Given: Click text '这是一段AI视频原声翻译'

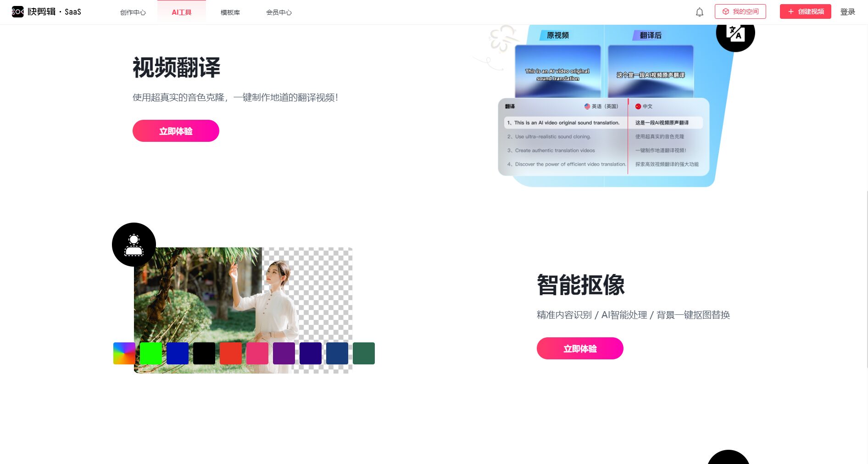Looking at the screenshot, I should tap(662, 123).
